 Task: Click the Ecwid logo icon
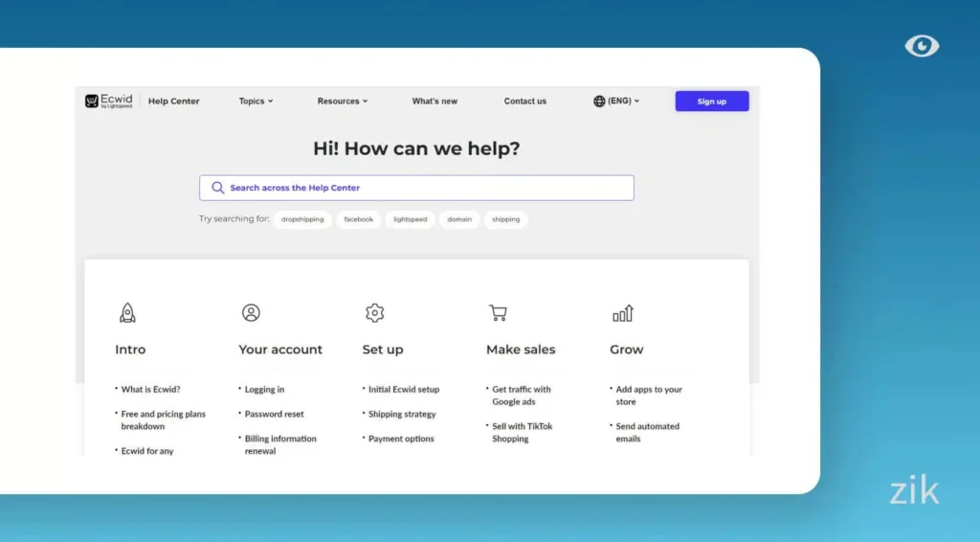92,101
